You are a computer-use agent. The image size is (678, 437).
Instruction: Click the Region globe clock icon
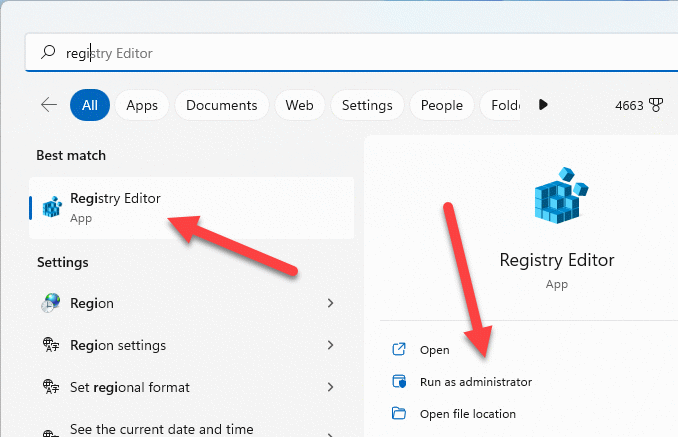click(x=51, y=303)
